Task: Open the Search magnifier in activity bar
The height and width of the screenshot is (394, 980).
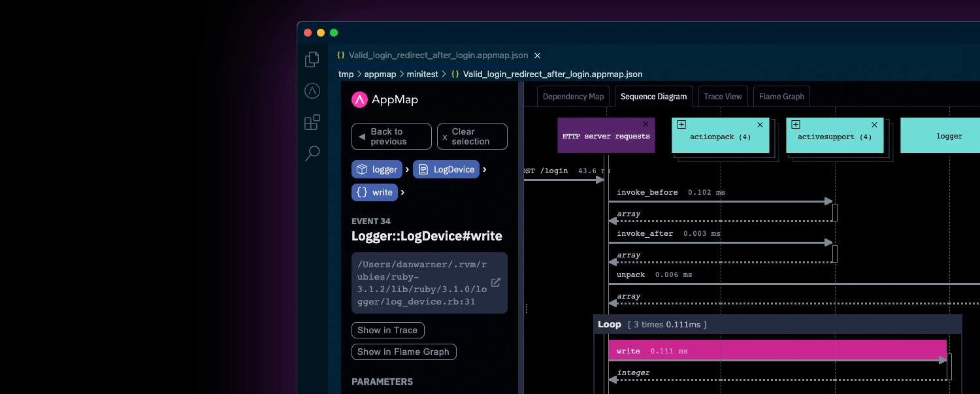Action: pyautogui.click(x=312, y=154)
